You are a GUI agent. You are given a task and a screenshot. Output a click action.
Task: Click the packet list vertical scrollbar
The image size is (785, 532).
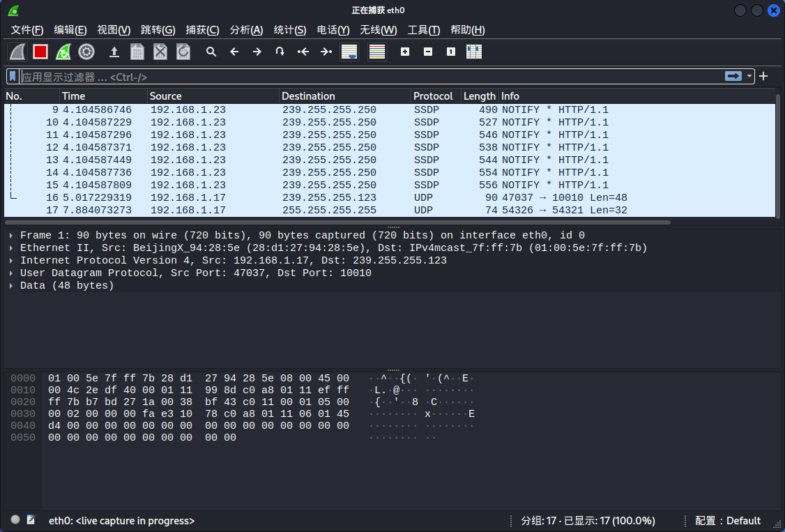[778, 156]
